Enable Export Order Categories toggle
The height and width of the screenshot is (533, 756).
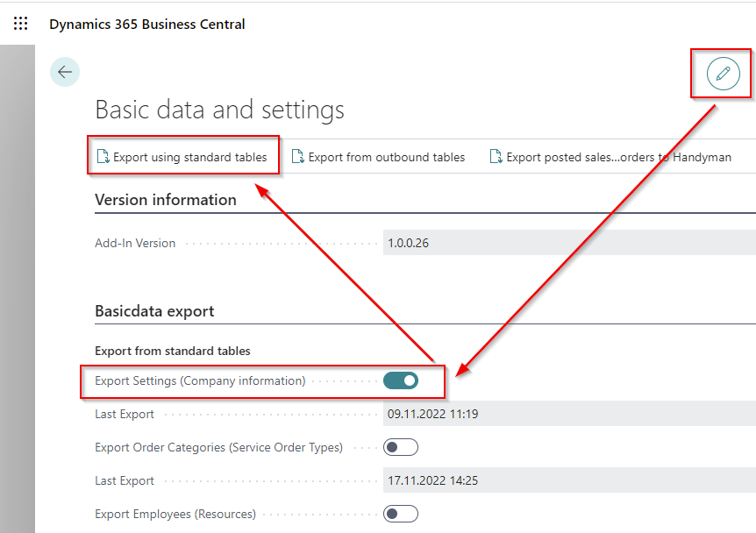pyautogui.click(x=401, y=447)
